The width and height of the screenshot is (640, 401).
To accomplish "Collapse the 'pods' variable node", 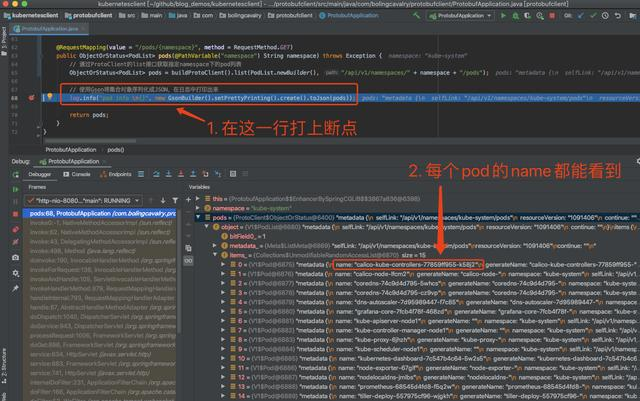I will [x=198, y=217].
